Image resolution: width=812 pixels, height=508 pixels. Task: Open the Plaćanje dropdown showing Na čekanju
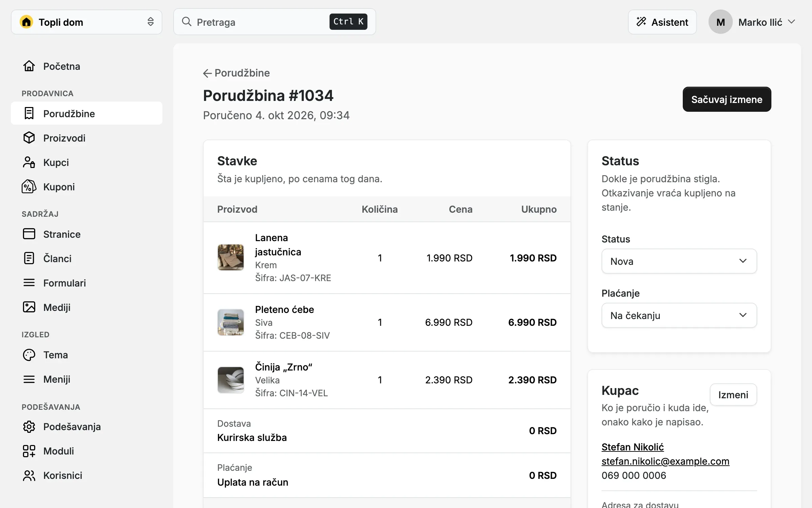pos(679,315)
